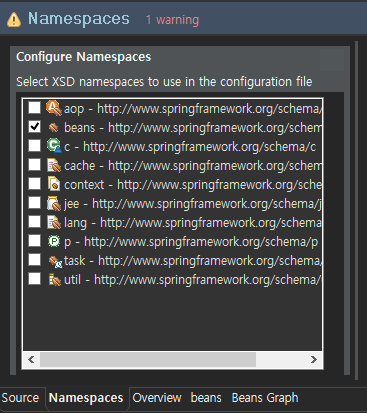Select the Namespaces tab at bottom
This screenshot has height=413, width=367.
86,398
